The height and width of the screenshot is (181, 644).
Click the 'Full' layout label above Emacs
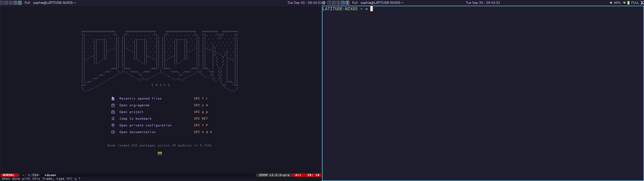point(27,3)
